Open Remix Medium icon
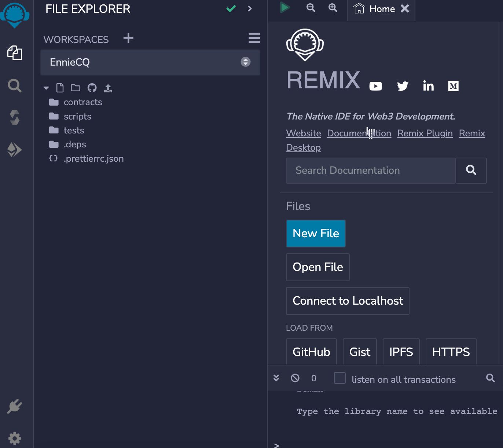The height and width of the screenshot is (448, 503). pos(454,86)
